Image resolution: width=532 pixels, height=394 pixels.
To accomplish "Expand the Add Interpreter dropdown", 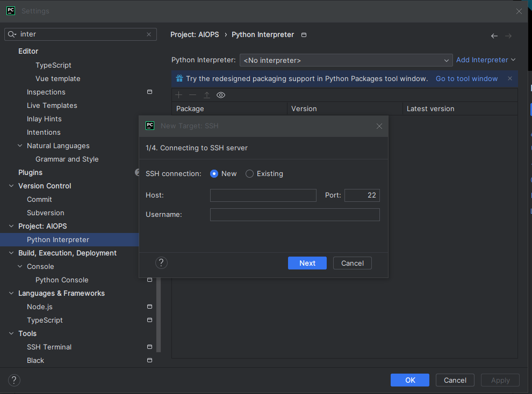I will click(x=485, y=60).
